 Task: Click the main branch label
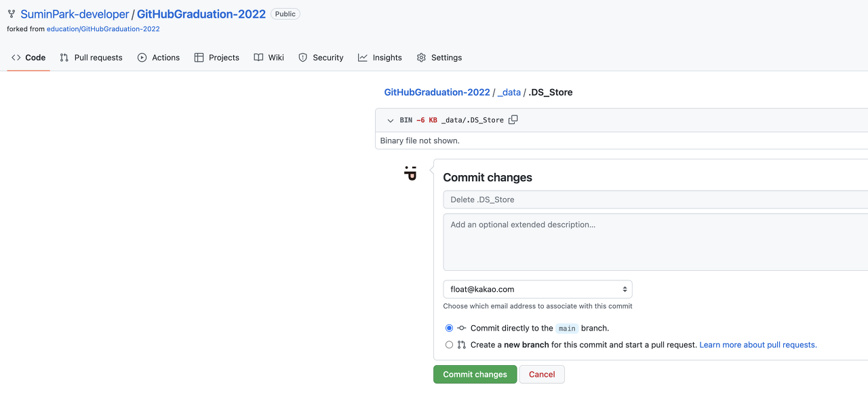click(568, 328)
